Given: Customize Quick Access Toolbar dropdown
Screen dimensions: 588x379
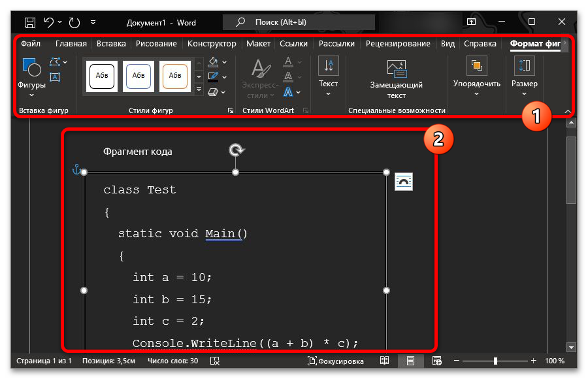Looking at the screenshot, I should tap(93, 22).
